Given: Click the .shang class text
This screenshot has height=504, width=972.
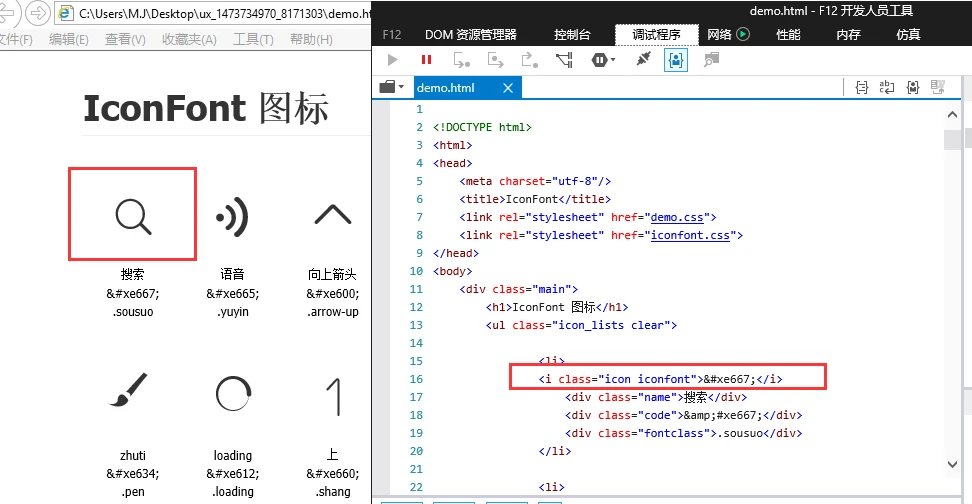Looking at the screenshot, I should [x=333, y=492].
